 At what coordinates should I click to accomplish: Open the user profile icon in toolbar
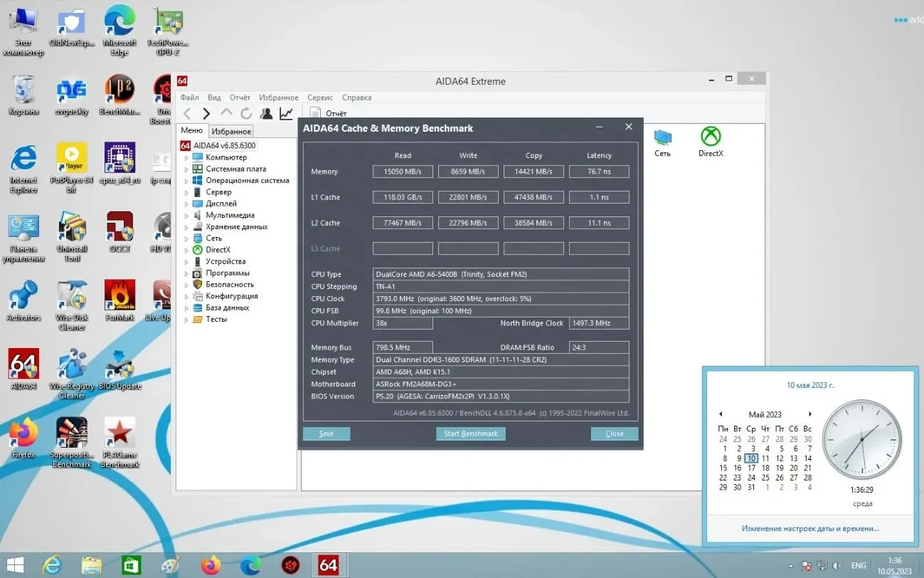point(266,114)
